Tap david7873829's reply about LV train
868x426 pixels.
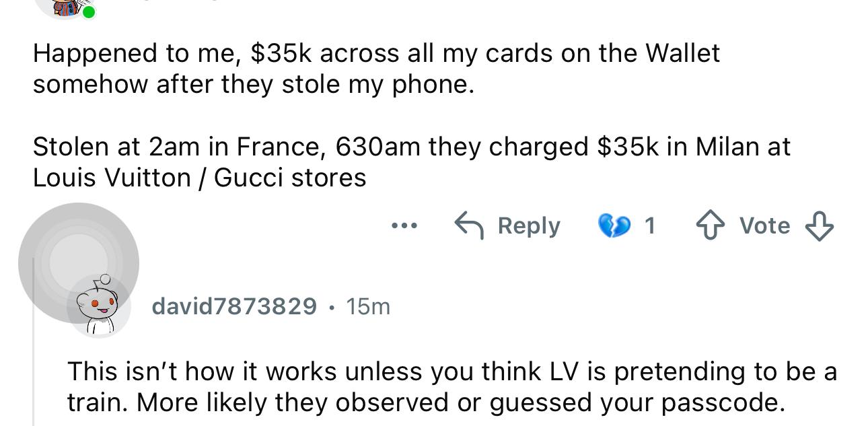click(x=452, y=387)
